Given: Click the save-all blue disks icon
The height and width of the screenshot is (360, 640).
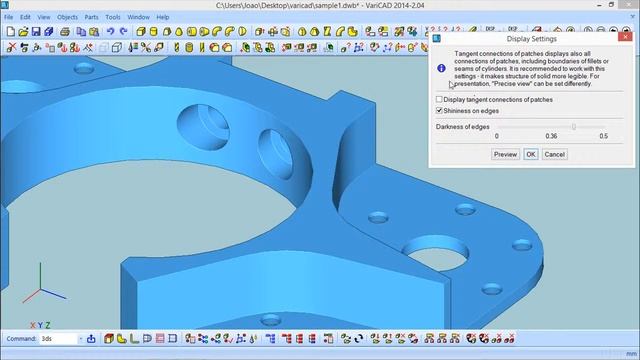Looking at the screenshot, I should click(49, 31).
